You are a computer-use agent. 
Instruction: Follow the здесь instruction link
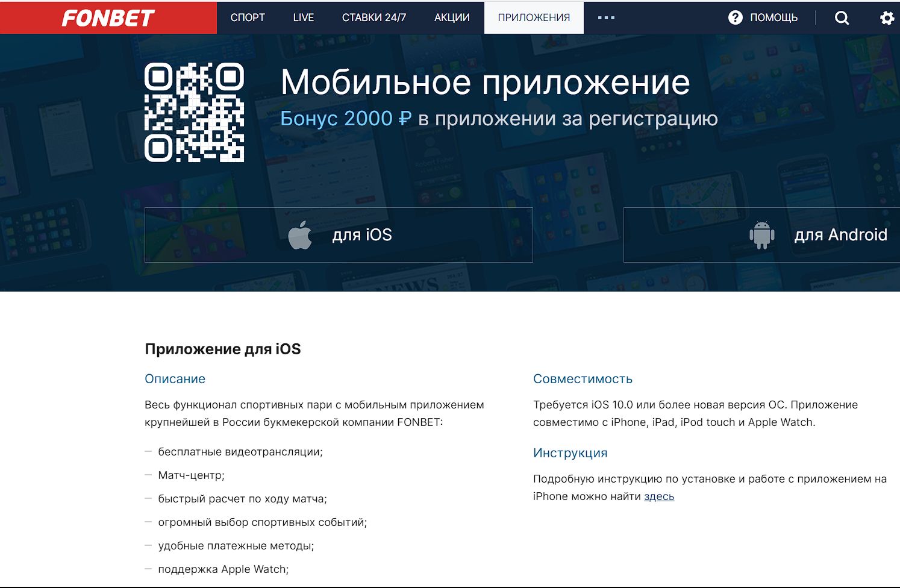tap(659, 496)
